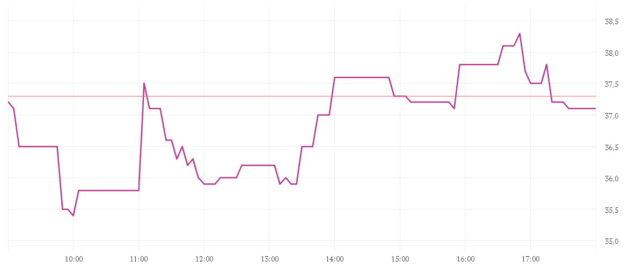Click the 37,5 price axis label
This screenshot has width=644, height=268.
tap(612, 85)
